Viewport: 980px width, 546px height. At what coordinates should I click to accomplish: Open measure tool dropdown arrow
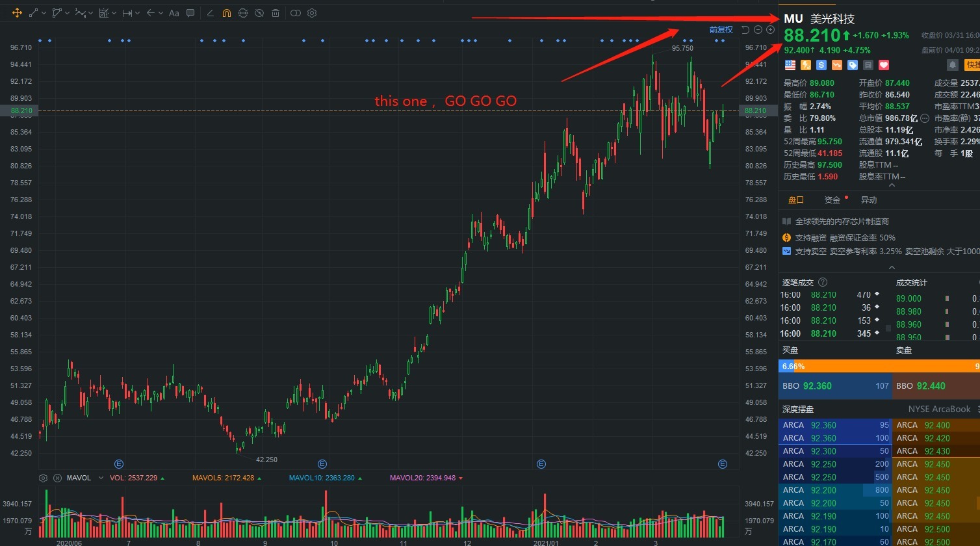click(x=114, y=14)
